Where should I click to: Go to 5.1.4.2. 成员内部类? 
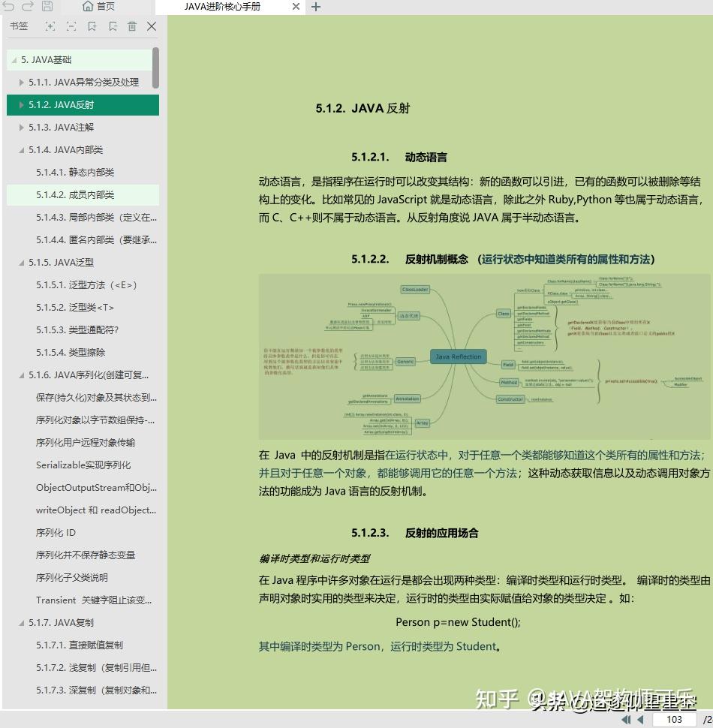click(x=83, y=195)
